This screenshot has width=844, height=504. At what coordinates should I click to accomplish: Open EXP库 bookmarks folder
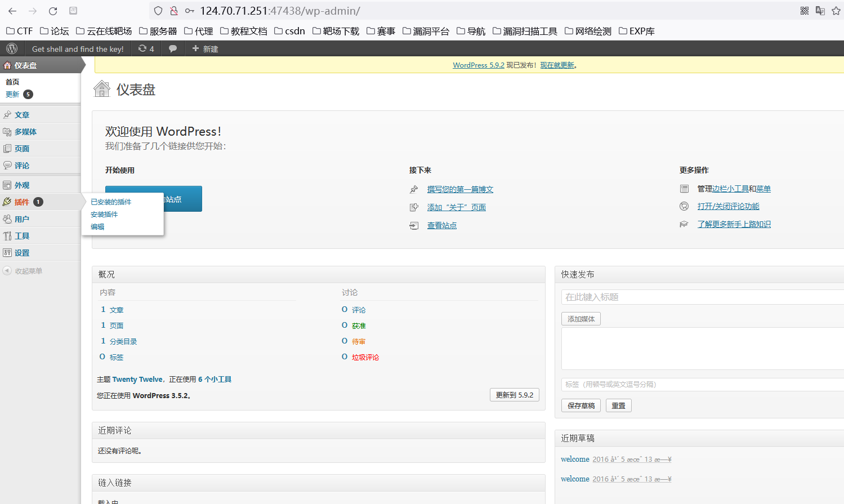(637, 31)
